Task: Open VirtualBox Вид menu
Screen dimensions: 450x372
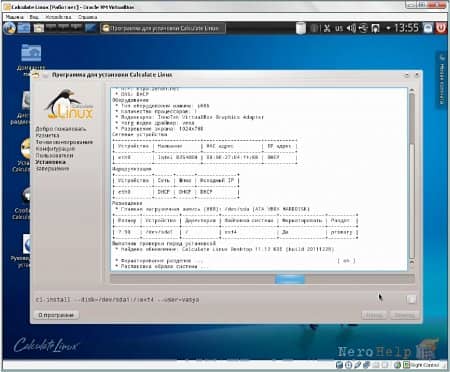Action: [34, 17]
